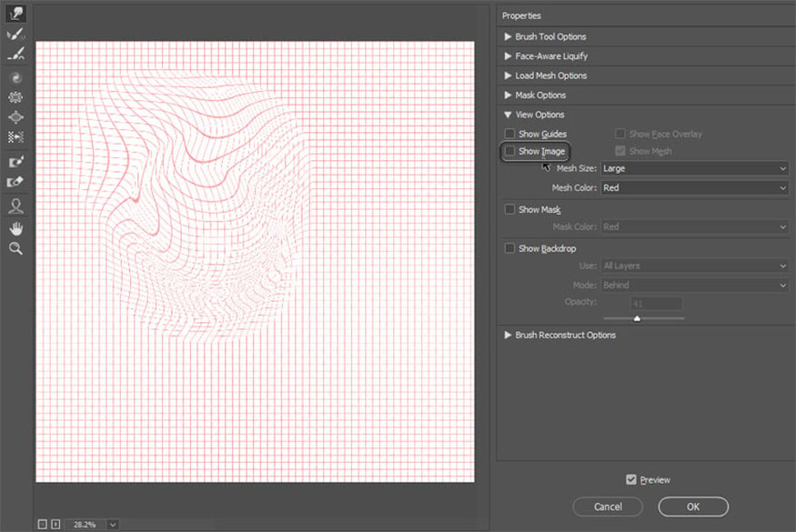Select the Forward Warp tool
The height and width of the screenshot is (532, 796).
[15, 14]
